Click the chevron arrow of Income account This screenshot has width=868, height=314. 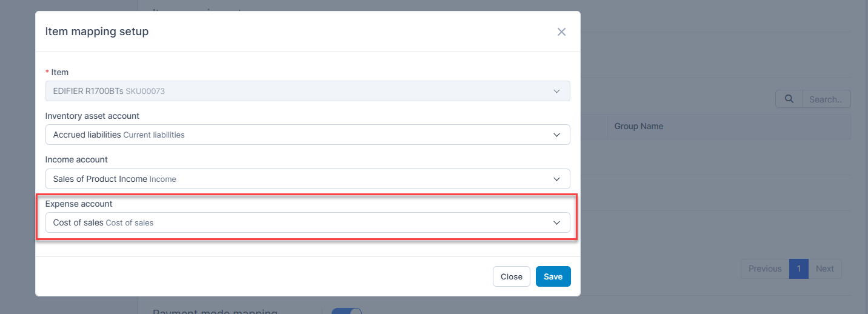click(556, 179)
